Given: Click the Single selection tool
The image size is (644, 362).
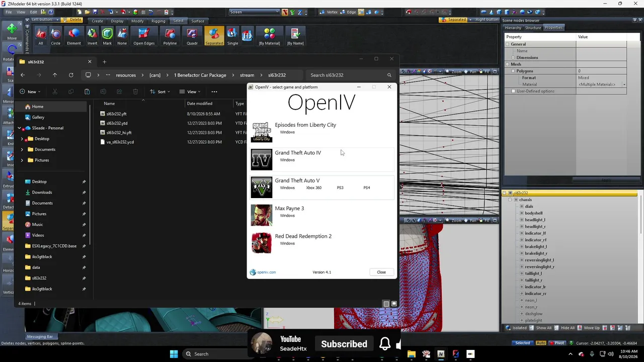Looking at the screenshot, I should tap(232, 37).
